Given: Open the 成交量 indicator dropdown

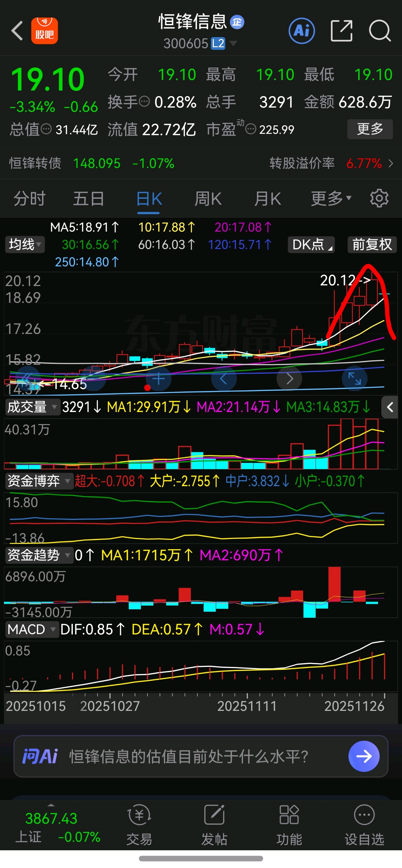Looking at the screenshot, I should pyautogui.click(x=33, y=407).
